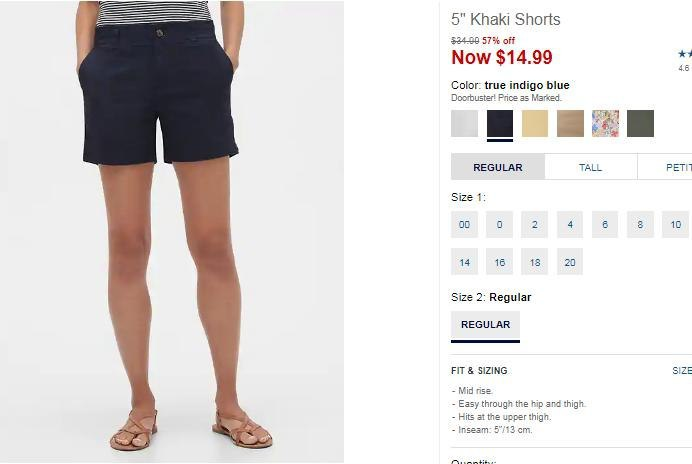This screenshot has width=692, height=464.
Task: Select size 00
Action: pos(464,224)
